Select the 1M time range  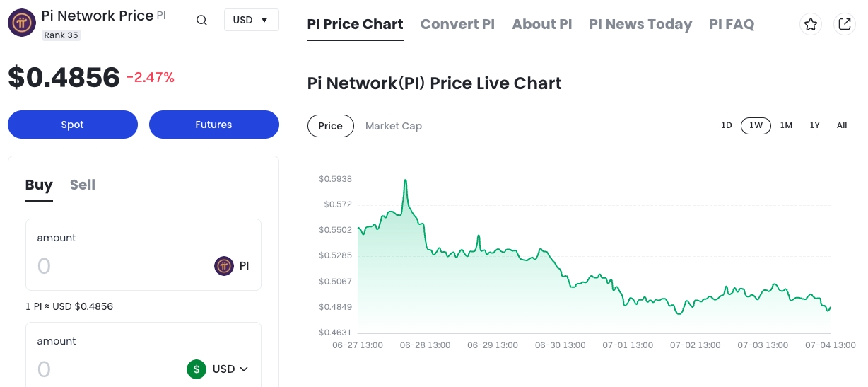point(786,125)
